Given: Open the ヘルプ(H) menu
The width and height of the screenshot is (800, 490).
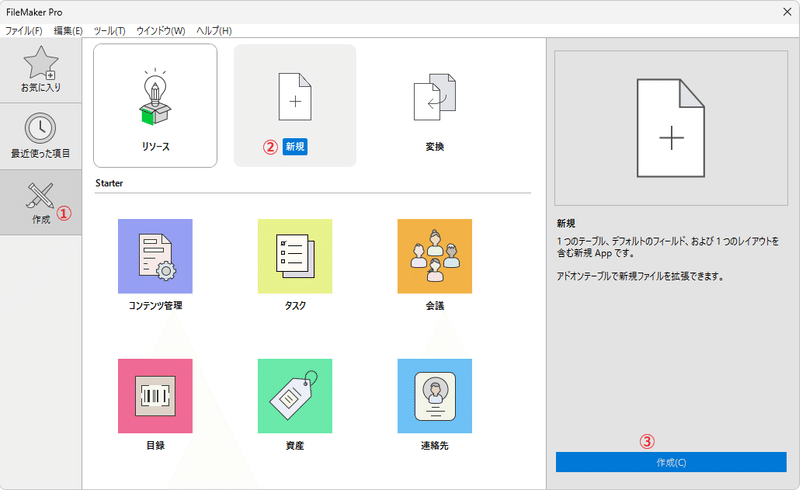Looking at the screenshot, I should 214,31.
